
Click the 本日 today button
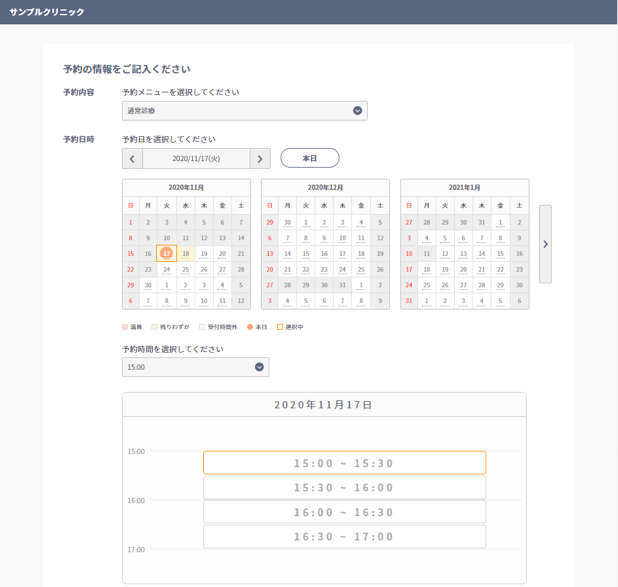(x=310, y=158)
